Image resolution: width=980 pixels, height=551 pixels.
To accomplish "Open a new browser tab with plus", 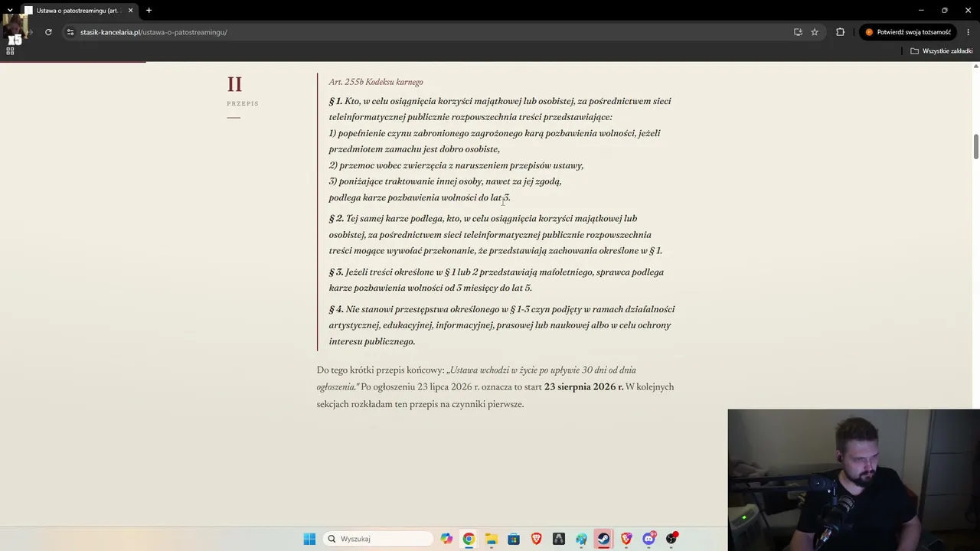I will pyautogui.click(x=149, y=10).
